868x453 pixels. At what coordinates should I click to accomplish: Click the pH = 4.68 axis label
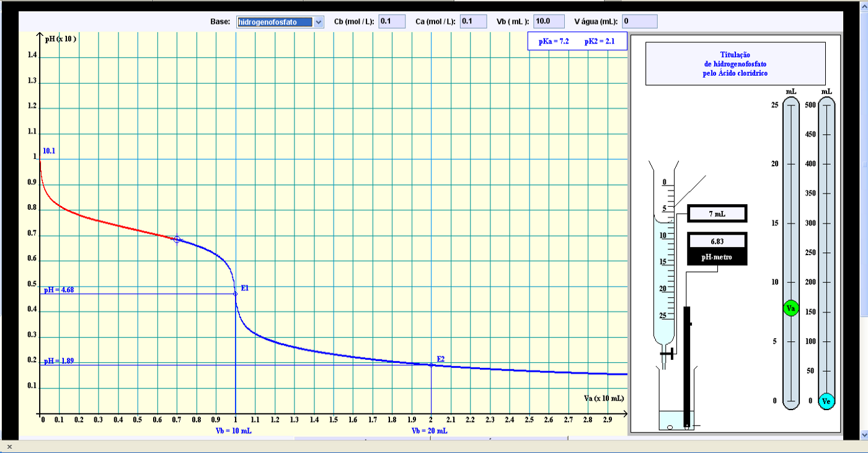(x=59, y=290)
